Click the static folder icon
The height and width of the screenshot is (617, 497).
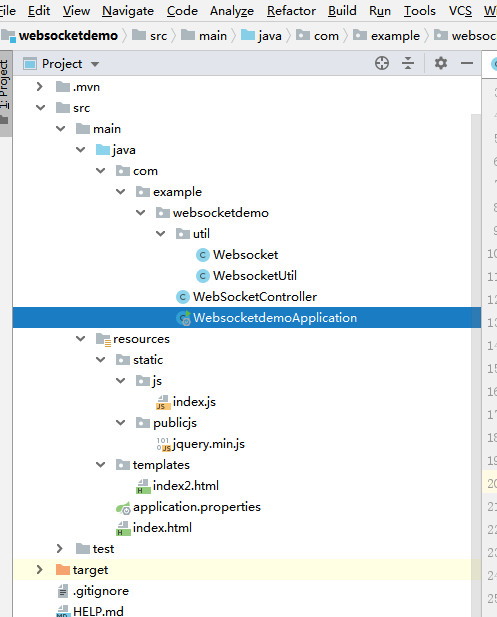123,360
